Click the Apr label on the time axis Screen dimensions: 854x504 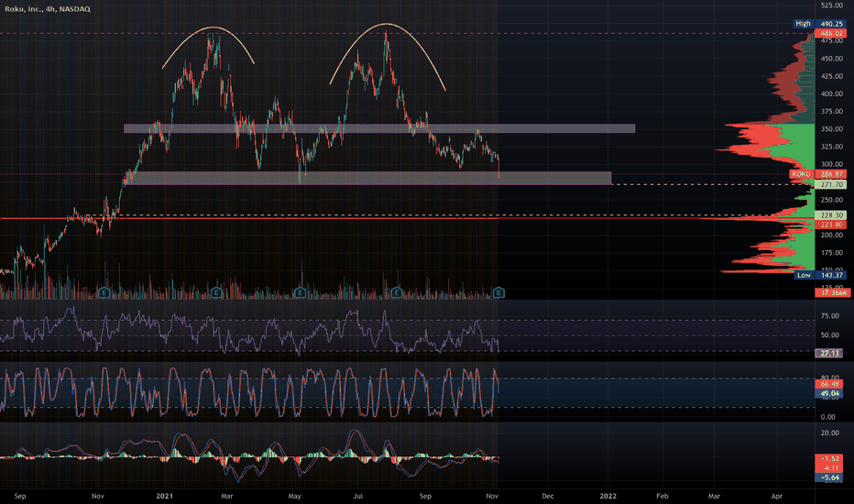(777, 496)
